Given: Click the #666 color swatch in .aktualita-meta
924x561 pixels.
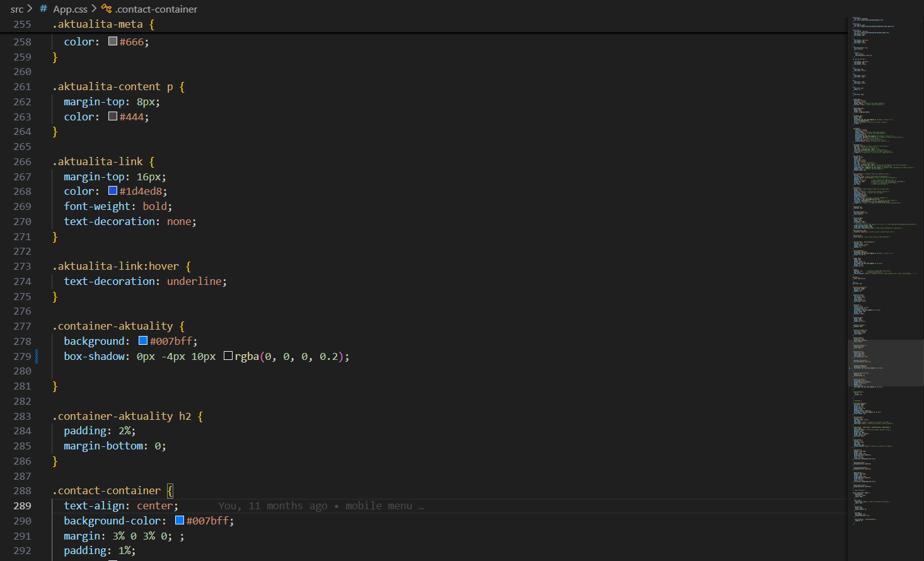Looking at the screenshot, I should (x=112, y=41).
